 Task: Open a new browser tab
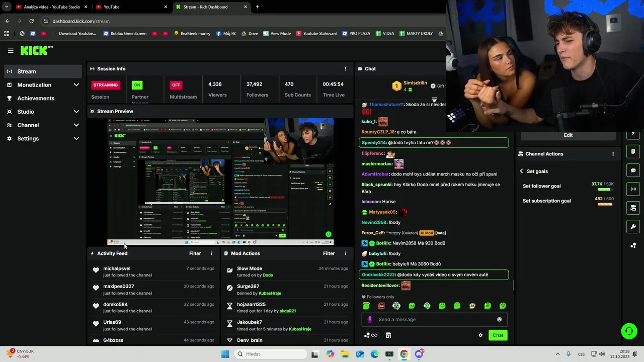tap(258, 7)
